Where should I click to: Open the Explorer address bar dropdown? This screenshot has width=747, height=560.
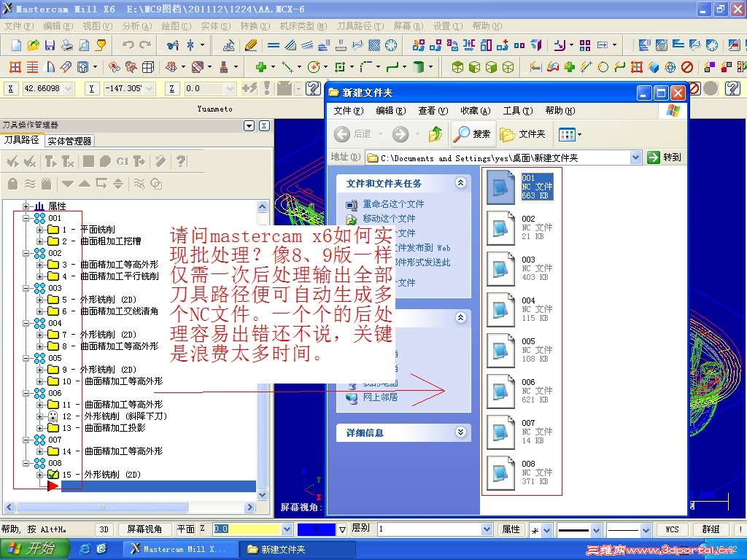pos(635,157)
